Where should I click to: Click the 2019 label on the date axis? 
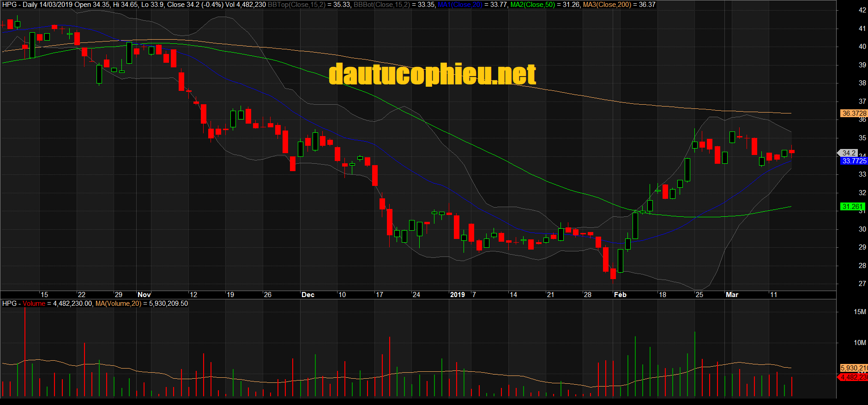coord(457,295)
